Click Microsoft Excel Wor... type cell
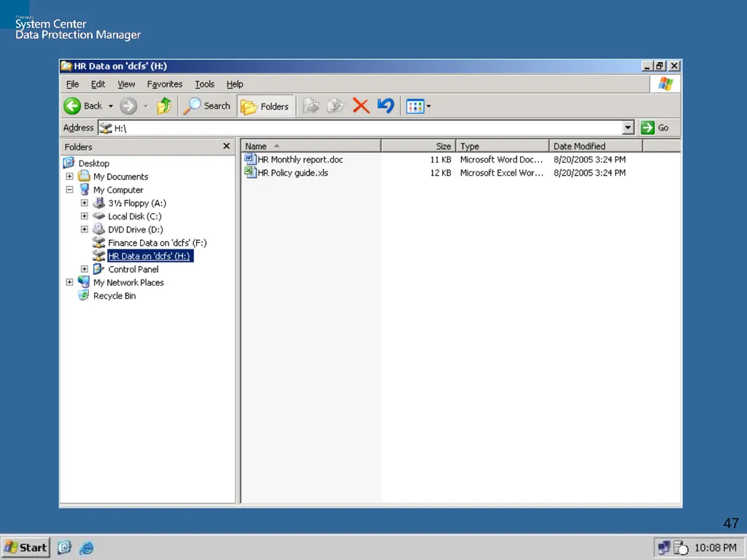 (502, 173)
